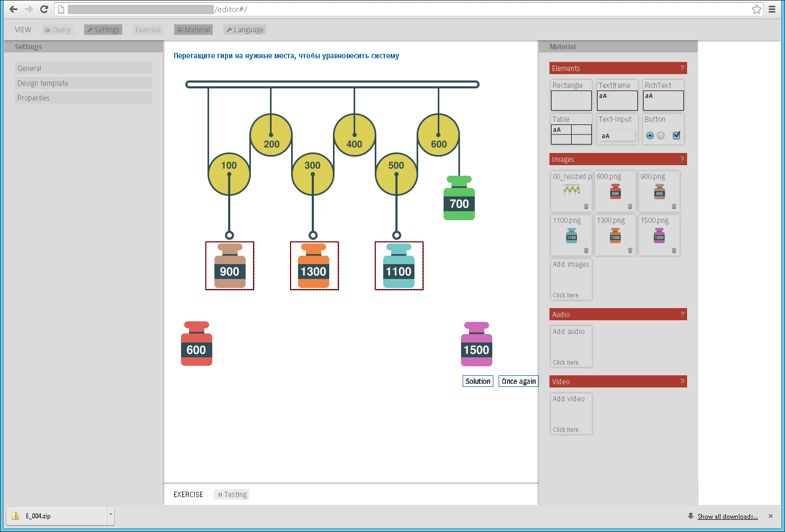Go back using the browser back arrow
Image resolution: width=785 pixels, height=532 pixels.
(14, 9)
